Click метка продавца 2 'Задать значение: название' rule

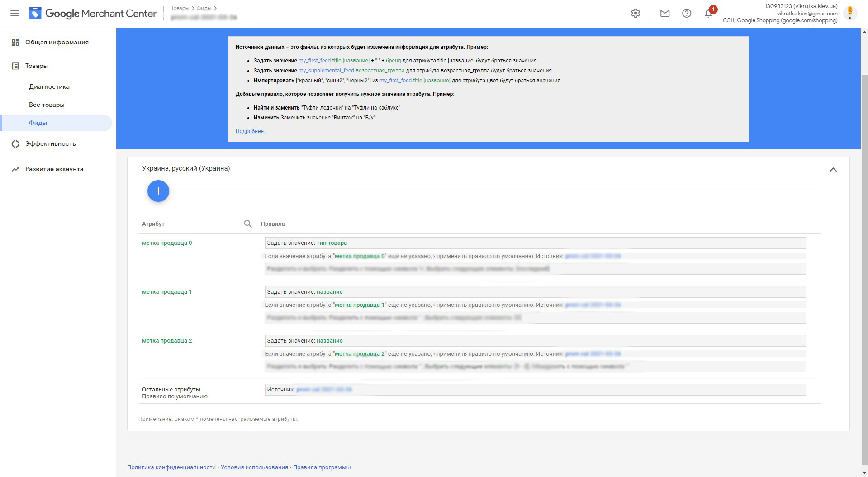tap(535, 341)
